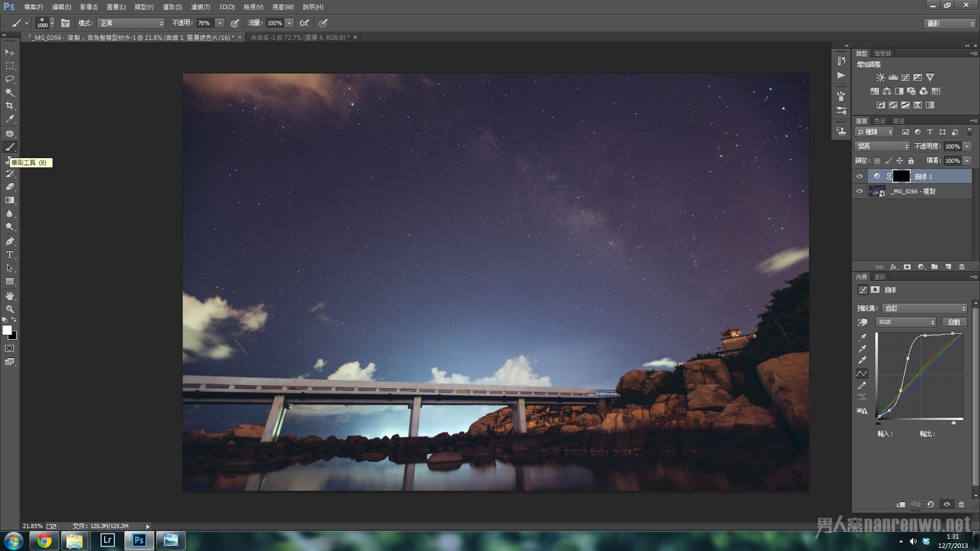Open the 圖層(L) menu

tap(116, 7)
